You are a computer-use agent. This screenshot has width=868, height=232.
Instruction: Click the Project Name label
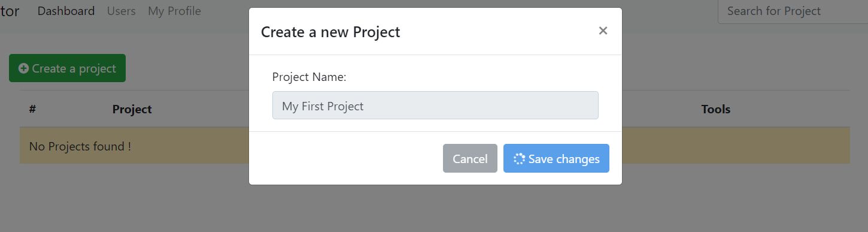309,77
